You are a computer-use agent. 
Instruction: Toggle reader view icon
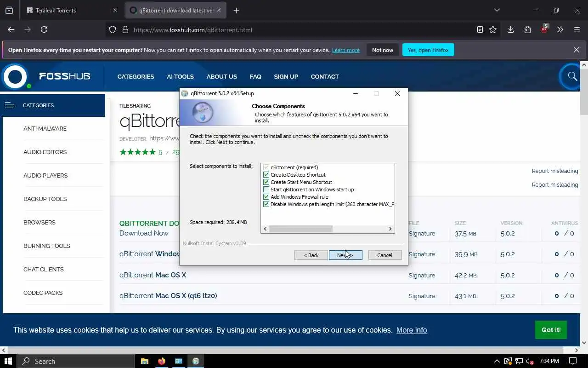coord(480,29)
